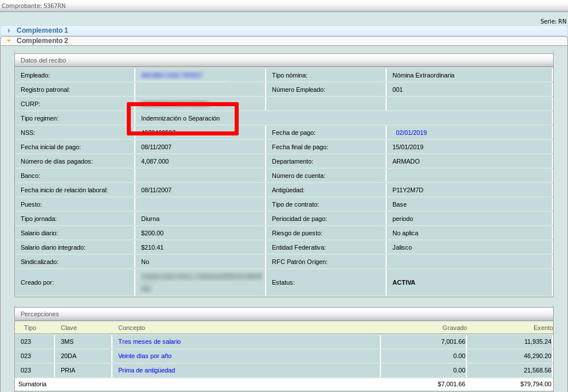Sort by the Tipo column header
This screenshot has width=568, height=392.
pyautogui.click(x=30, y=328)
